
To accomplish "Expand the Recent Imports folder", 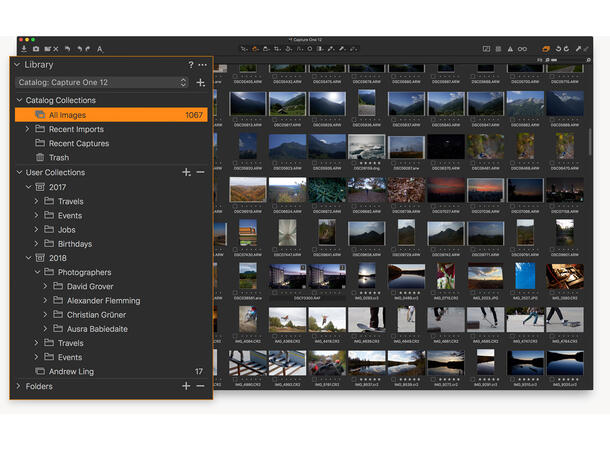I will pos(27,129).
